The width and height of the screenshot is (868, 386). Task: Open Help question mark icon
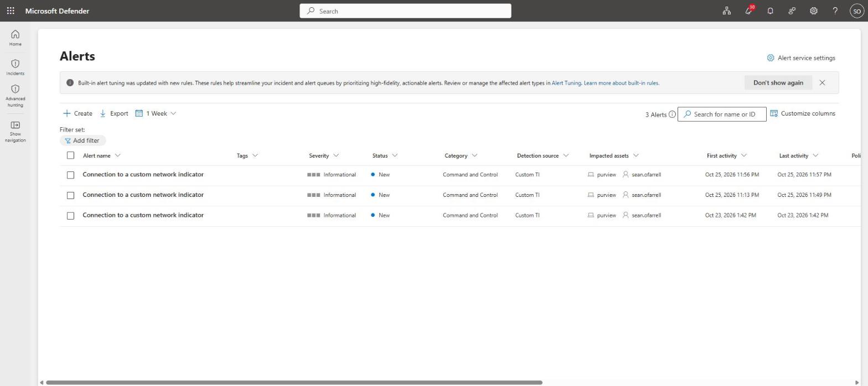tap(835, 11)
